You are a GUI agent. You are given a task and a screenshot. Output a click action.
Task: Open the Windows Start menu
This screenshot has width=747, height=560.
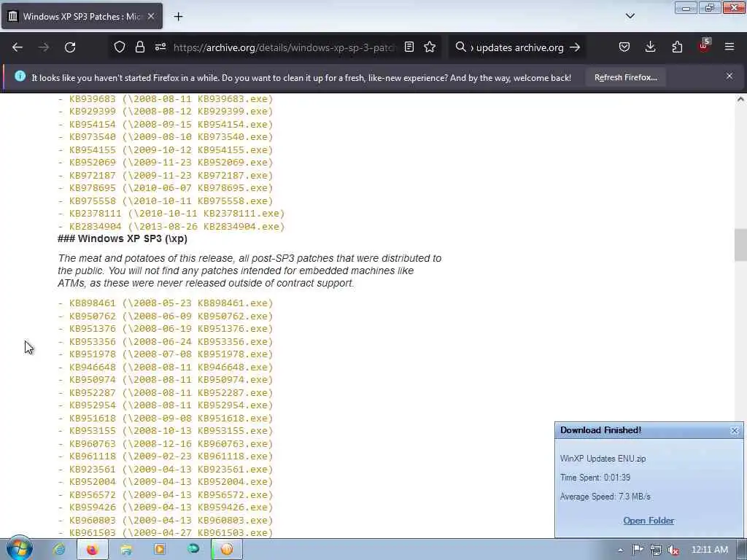point(19,548)
